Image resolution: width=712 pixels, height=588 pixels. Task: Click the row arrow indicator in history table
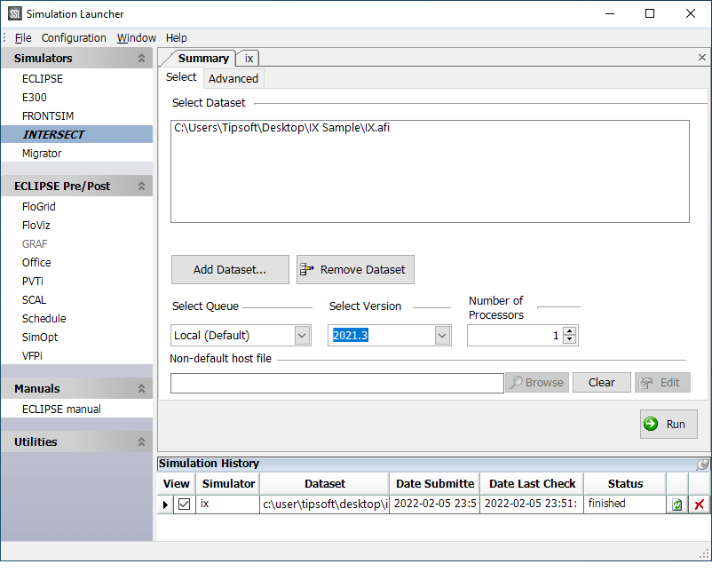(x=165, y=505)
